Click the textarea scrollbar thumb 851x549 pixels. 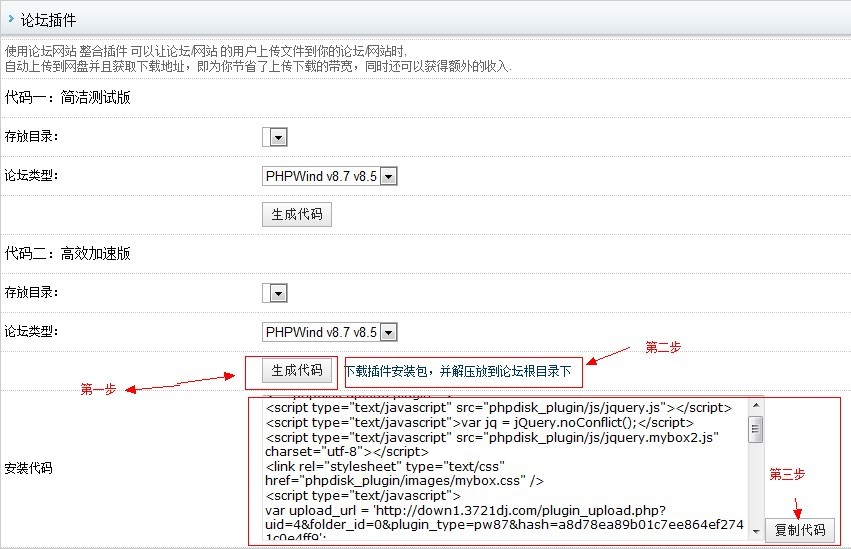click(755, 430)
